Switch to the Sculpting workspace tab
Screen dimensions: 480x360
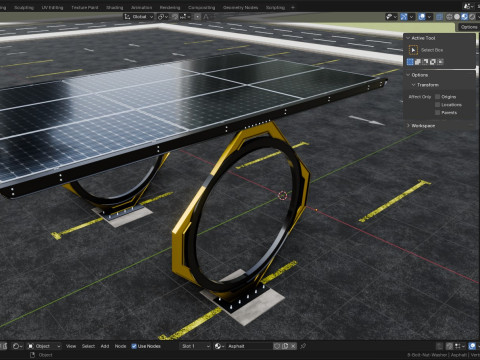[x=24, y=7]
